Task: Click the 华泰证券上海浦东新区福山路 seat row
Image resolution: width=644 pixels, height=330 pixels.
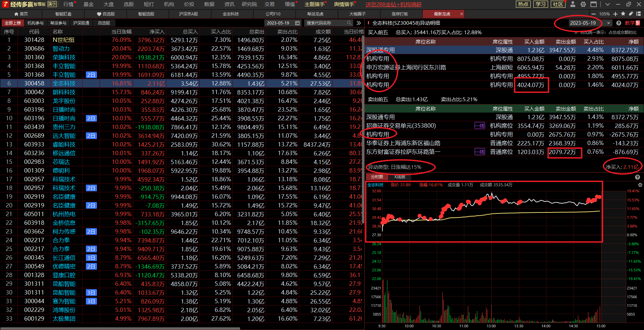Action: pos(504,143)
